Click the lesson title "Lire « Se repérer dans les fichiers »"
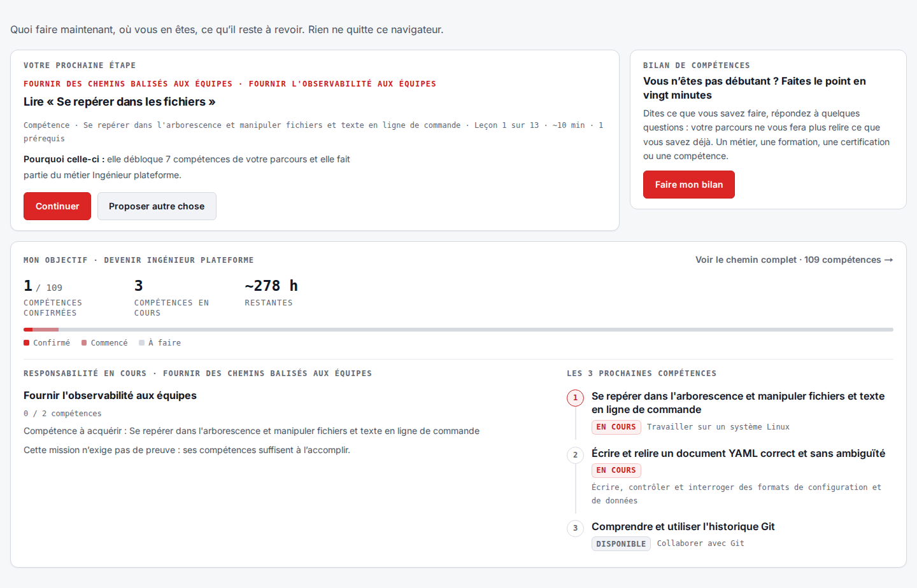The width and height of the screenshot is (917, 588). [120, 102]
